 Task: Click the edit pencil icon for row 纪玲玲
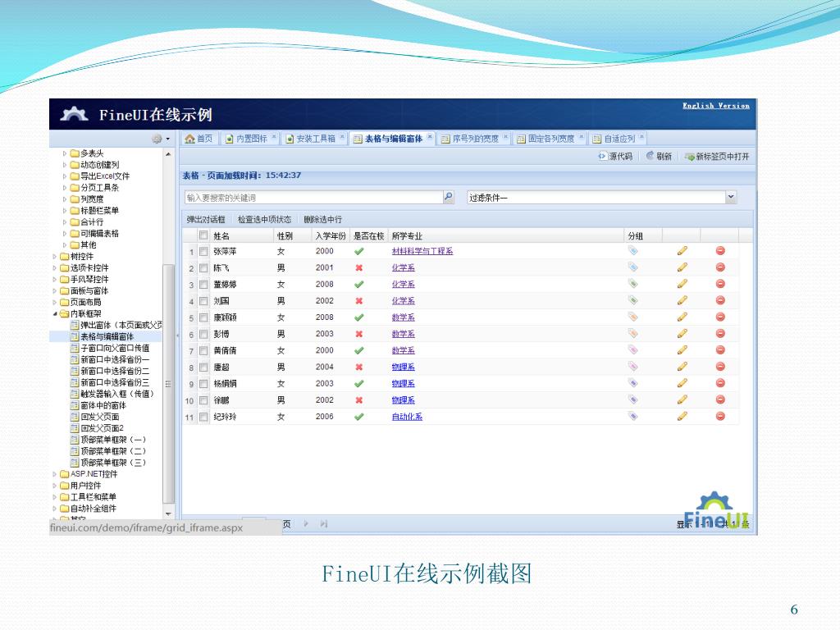pyautogui.click(x=682, y=416)
